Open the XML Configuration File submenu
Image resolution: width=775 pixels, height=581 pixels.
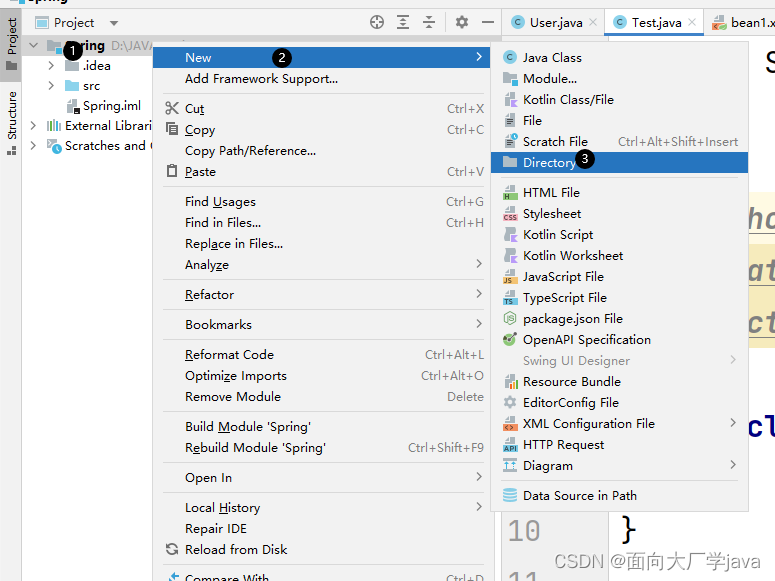click(619, 424)
